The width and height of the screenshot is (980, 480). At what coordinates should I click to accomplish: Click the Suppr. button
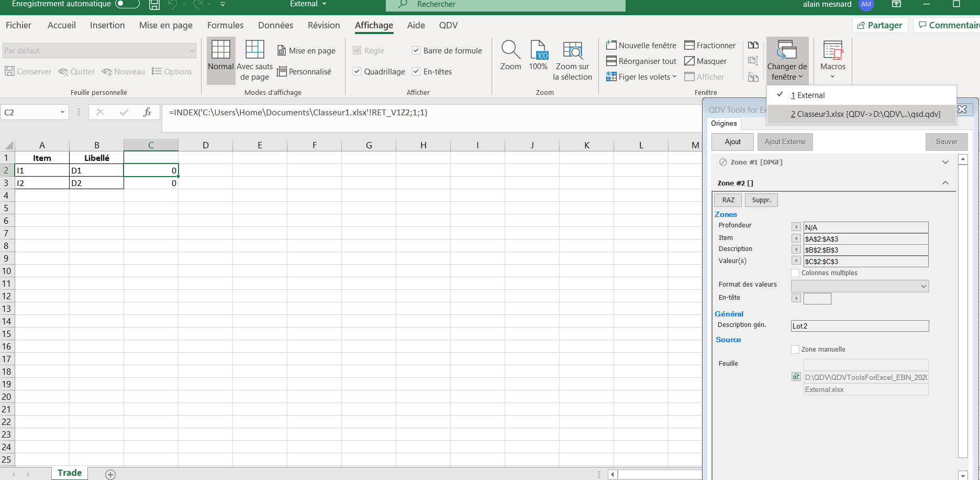click(x=761, y=200)
